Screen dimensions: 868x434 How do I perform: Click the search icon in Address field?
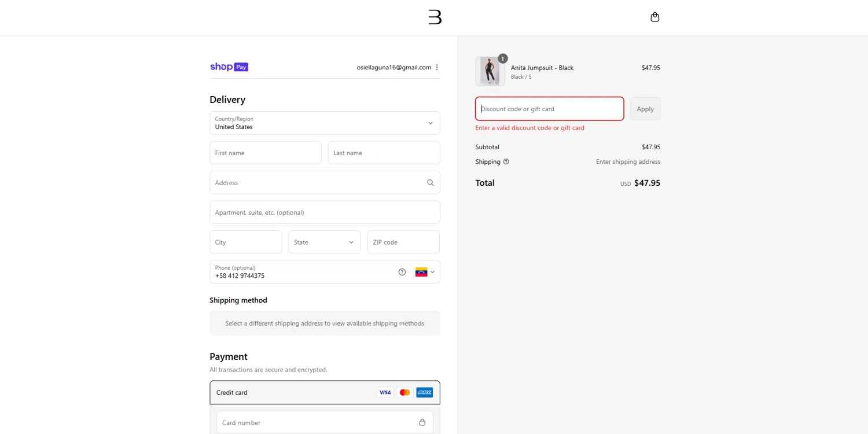coord(430,182)
